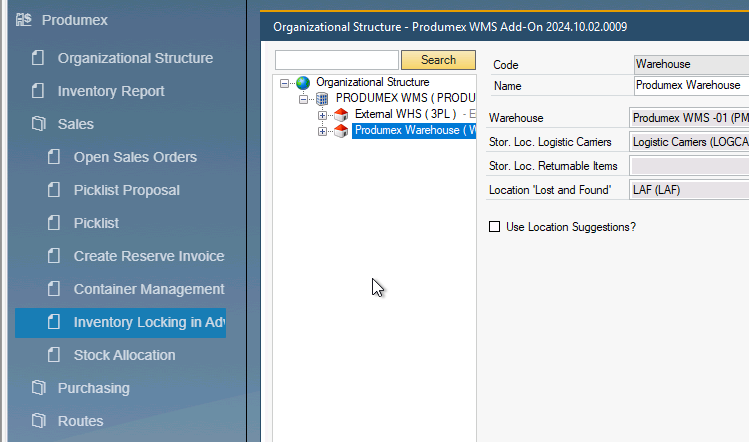
Task: Click the search text box beside Search
Action: point(337,60)
